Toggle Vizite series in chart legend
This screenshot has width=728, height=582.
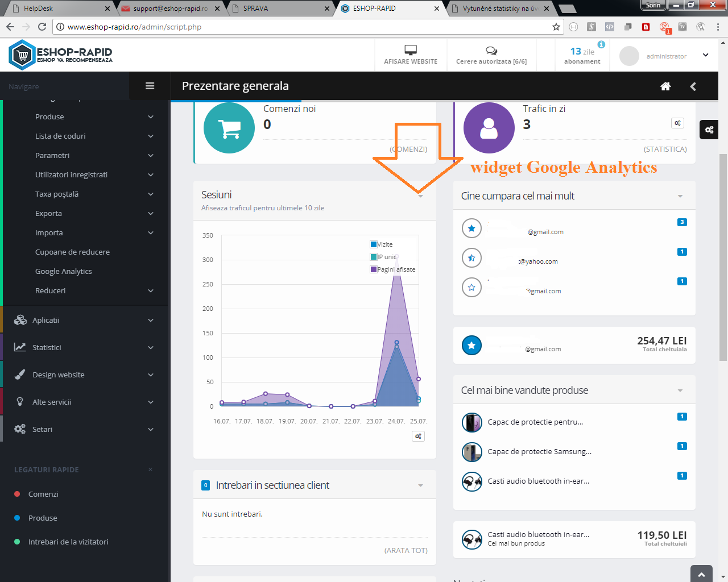(382, 244)
